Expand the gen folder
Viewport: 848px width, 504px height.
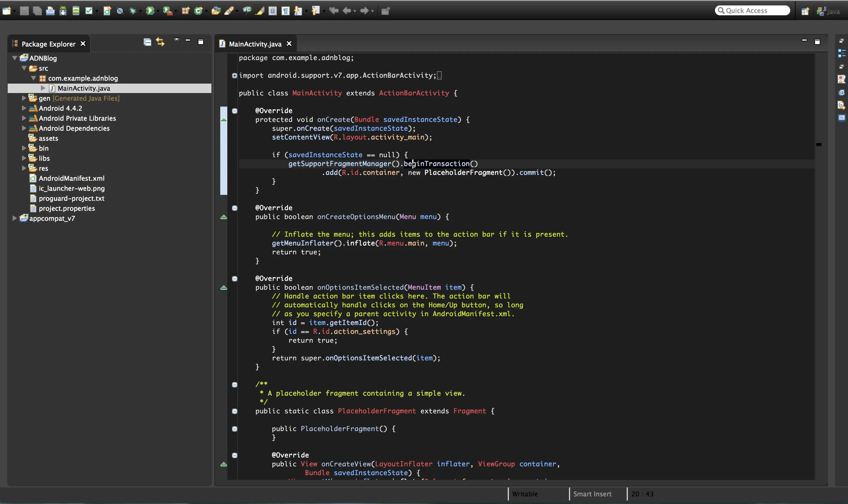click(24, 98)
